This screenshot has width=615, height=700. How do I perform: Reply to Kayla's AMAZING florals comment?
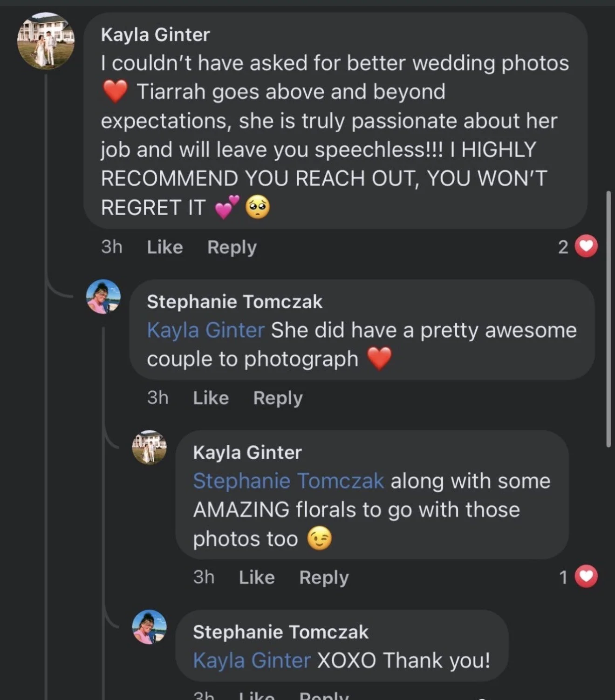coord(324,578)
